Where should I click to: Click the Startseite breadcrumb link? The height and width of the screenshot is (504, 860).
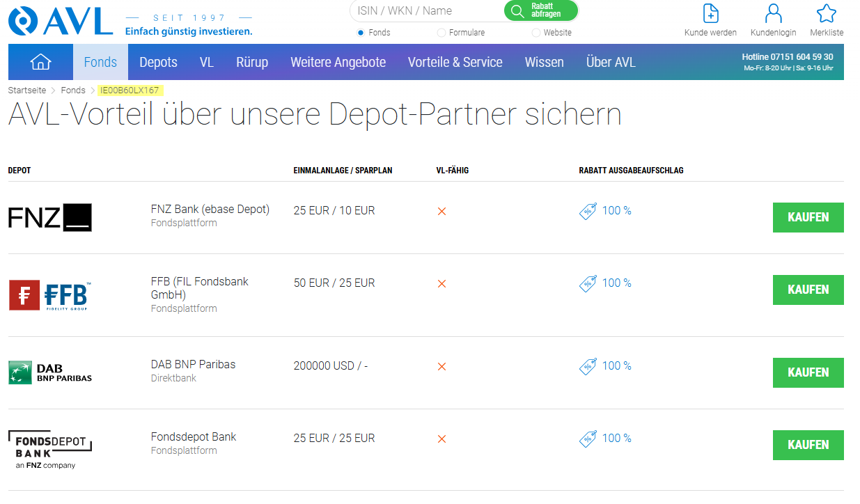27,90
